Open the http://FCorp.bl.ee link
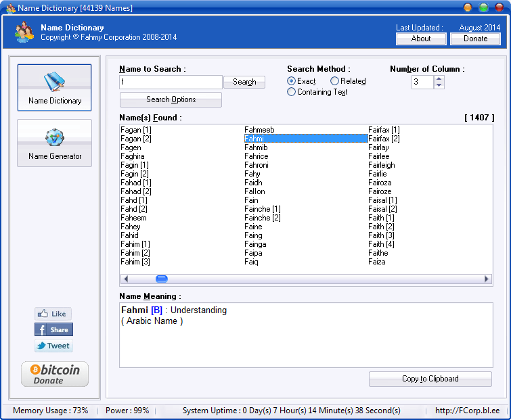511x420 pixels. [467, 411]
